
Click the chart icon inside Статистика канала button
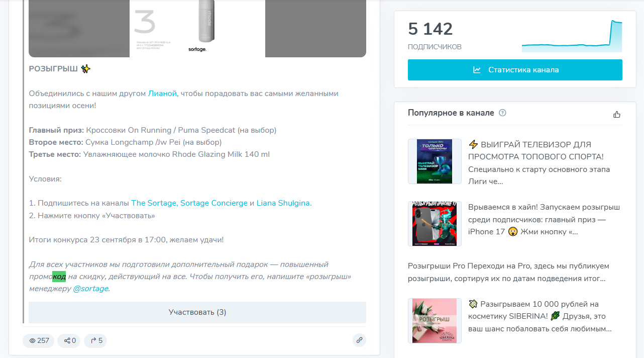point(476,70)
